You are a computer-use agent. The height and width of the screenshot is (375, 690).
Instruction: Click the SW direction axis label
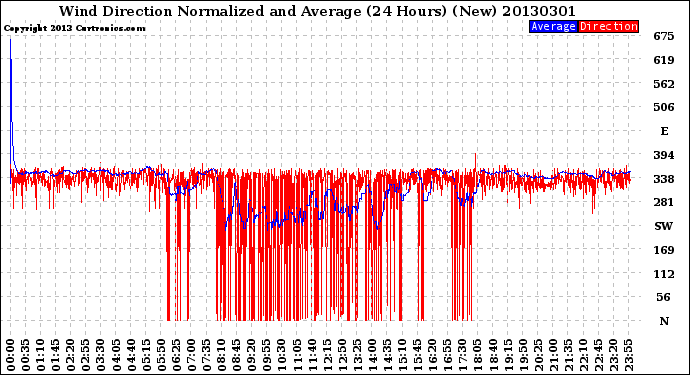click(664, 226)
